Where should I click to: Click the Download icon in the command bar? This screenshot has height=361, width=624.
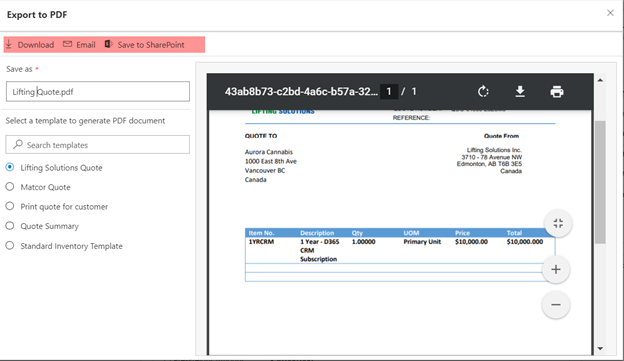point(9,44)
